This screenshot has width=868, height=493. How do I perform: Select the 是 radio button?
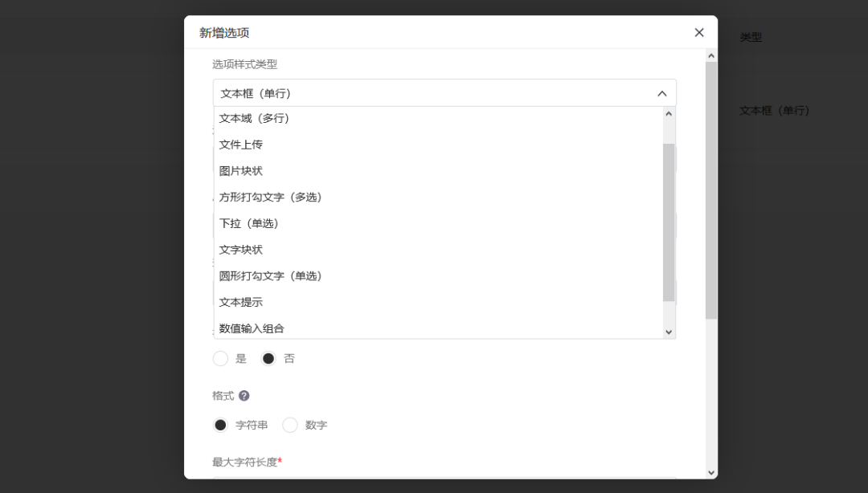click(x=220, y=358)
